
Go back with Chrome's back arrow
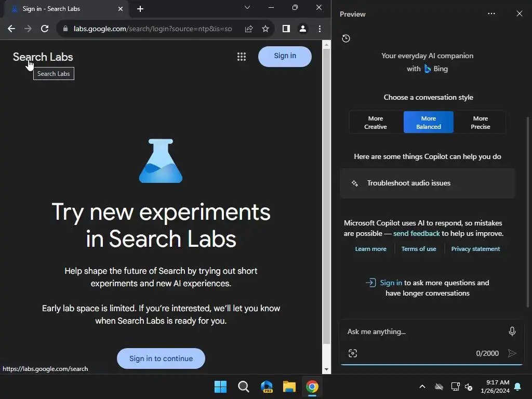click(11, 29)
